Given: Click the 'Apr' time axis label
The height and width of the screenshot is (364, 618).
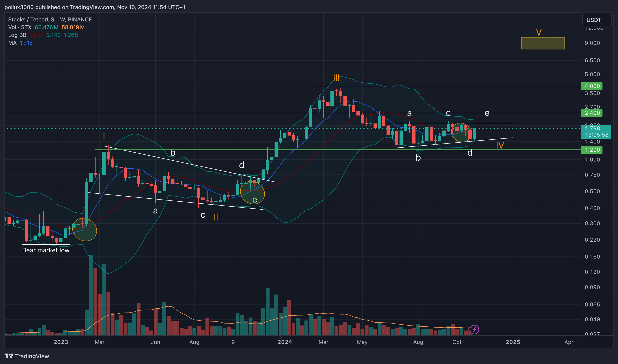Looking at the screenshot, I should click(569, 342).
